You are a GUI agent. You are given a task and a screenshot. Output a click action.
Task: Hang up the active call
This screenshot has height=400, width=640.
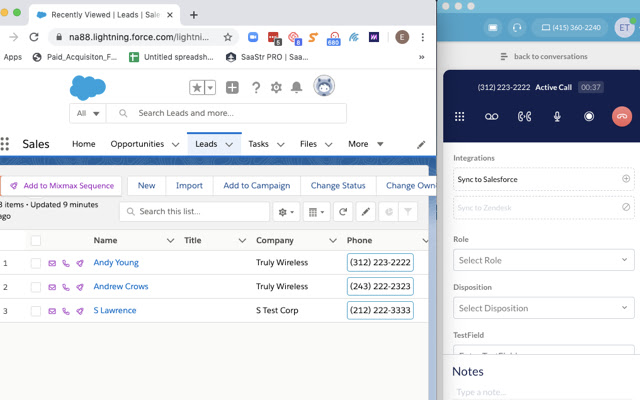tap(622, 116)
